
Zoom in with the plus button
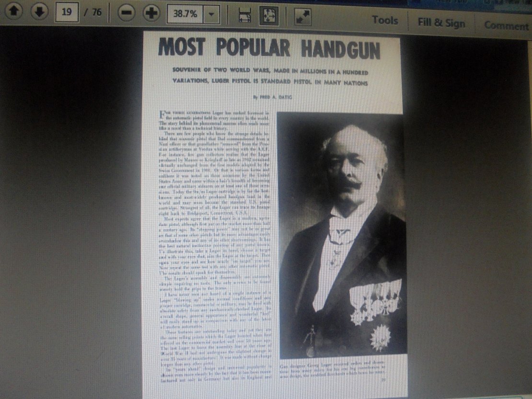point(151,13)
